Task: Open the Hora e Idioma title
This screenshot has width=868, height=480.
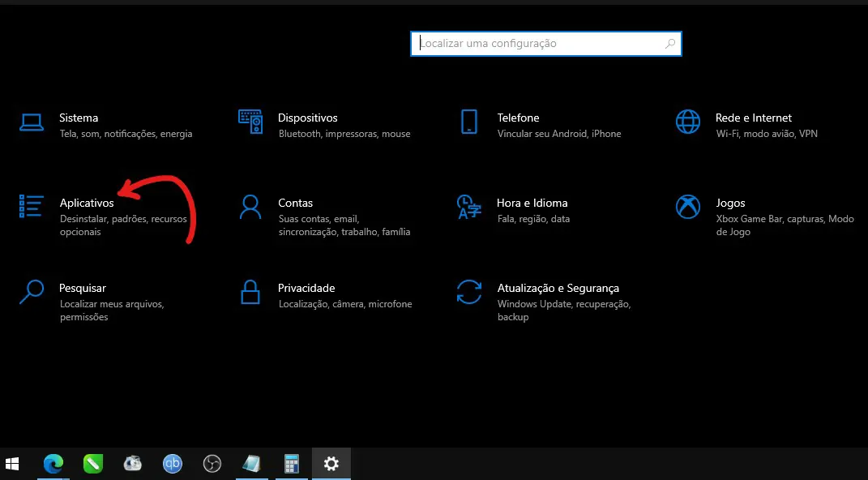Action: 532,204
